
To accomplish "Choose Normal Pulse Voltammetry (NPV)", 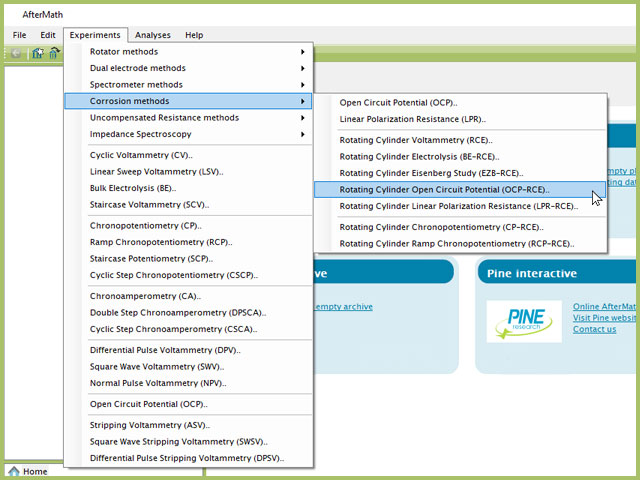I will (188, 383).
